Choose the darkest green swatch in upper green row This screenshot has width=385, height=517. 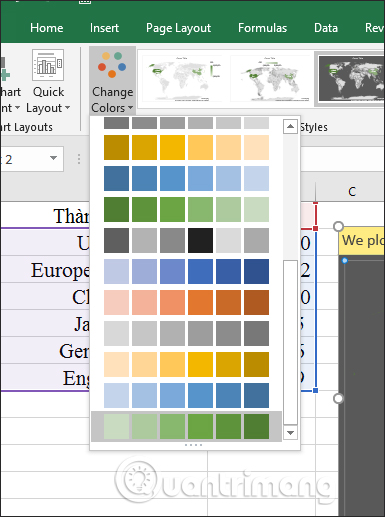[x=116, y=209]
